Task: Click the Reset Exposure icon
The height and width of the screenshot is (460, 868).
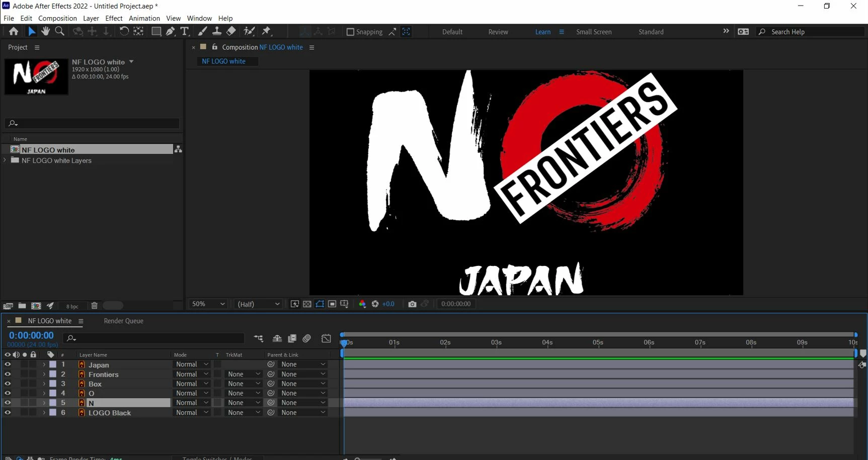Action: tap(375, 304)
